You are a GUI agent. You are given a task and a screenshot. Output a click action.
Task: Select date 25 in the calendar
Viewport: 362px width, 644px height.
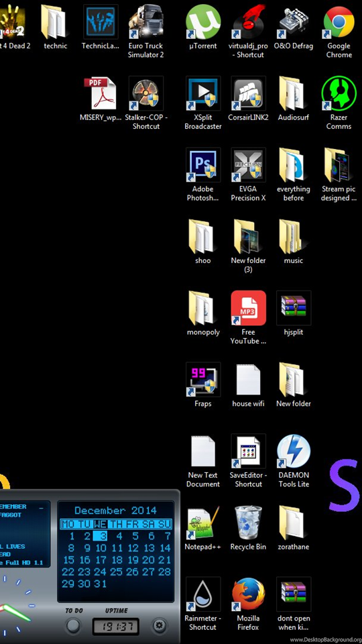pyautogui.click(x=116, y=572)
